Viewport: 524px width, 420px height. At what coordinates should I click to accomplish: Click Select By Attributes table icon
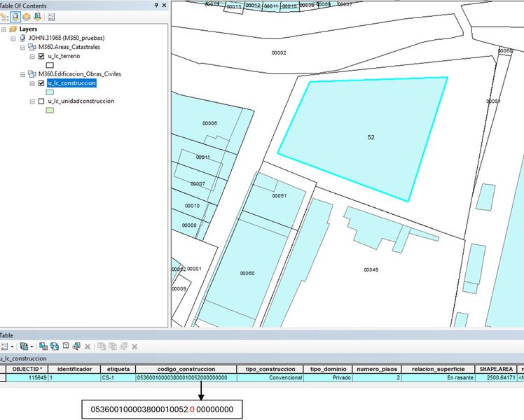[x=43, y=346]
